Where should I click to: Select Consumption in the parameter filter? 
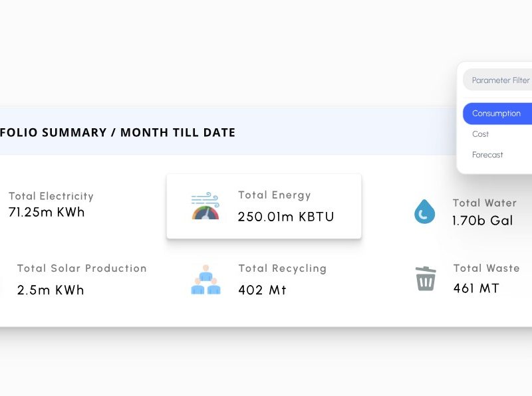[x=497, y=114]
